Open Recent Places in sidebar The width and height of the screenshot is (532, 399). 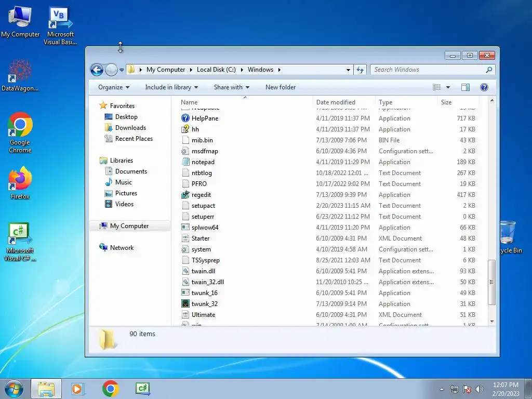coord(134,138)
